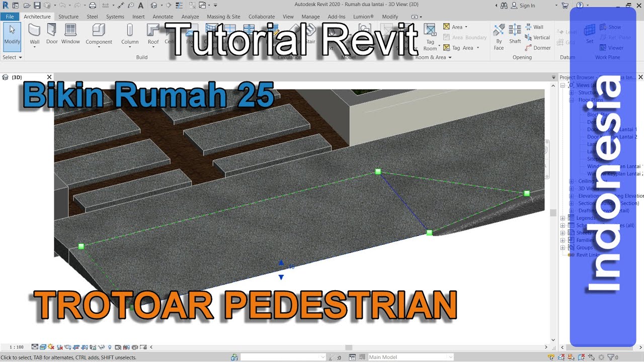Select the Component tool
This screenshot has height=362, width=644.
pyautogui.click(x=99, y=34)
